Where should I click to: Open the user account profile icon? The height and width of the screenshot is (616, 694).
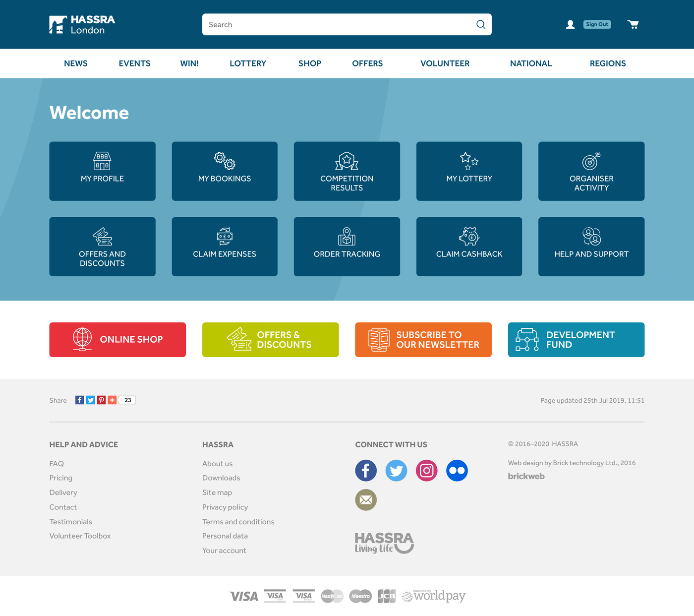pos(570,24)
